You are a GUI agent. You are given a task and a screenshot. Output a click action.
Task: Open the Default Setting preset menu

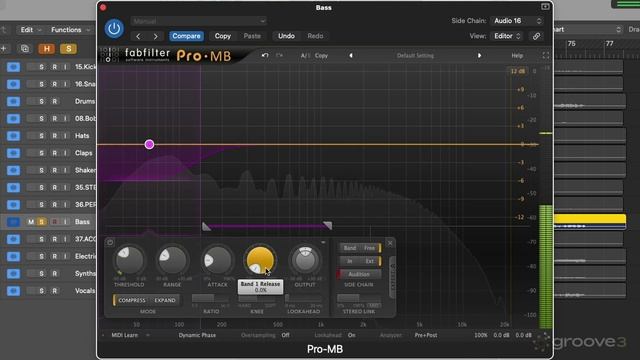(415, 56)
